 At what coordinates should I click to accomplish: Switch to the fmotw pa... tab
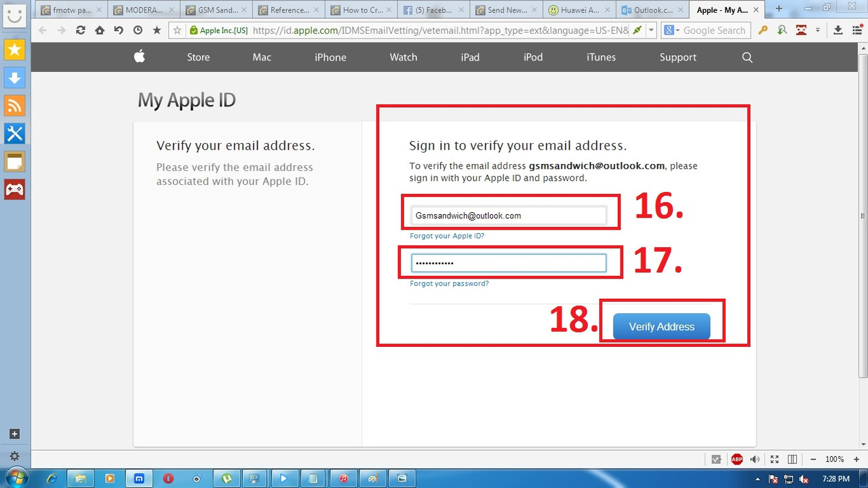click(71, 10)
